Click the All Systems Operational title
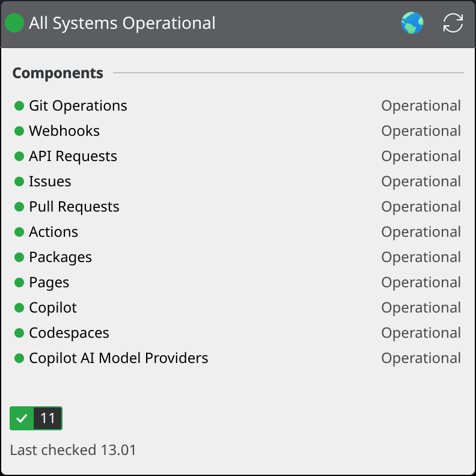 point(122,23)
